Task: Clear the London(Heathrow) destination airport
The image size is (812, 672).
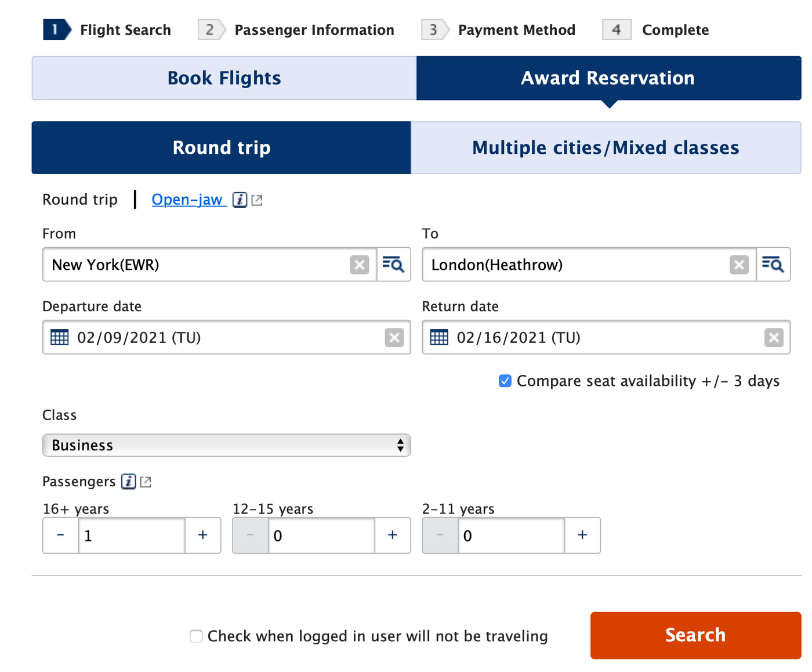Action: click(x=739, y=265)
